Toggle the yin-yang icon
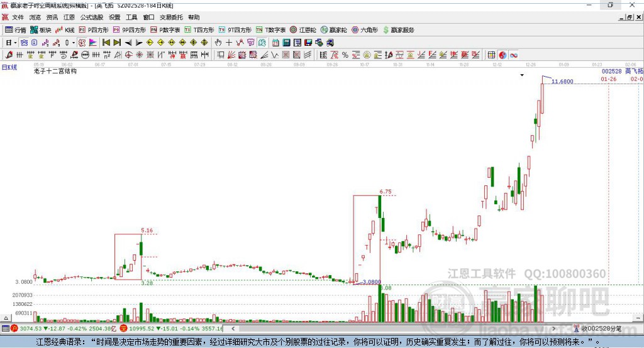 pyautogui.click(x=502, y=55)
